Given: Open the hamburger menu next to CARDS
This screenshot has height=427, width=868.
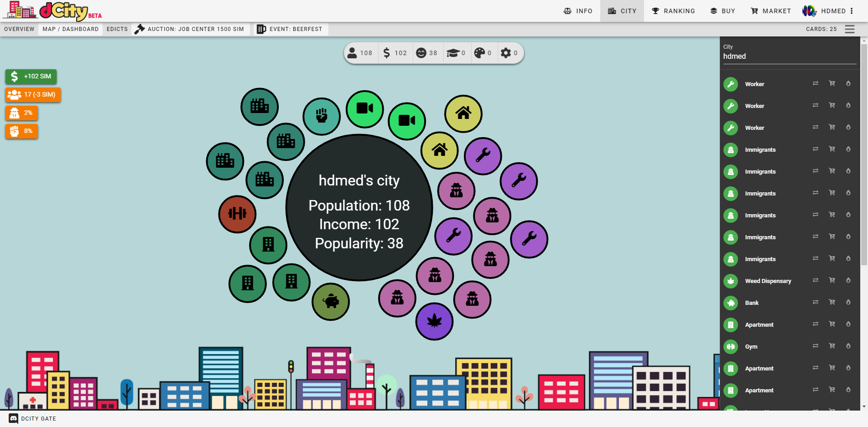Looking at the screenshot, I should (849, 29).
